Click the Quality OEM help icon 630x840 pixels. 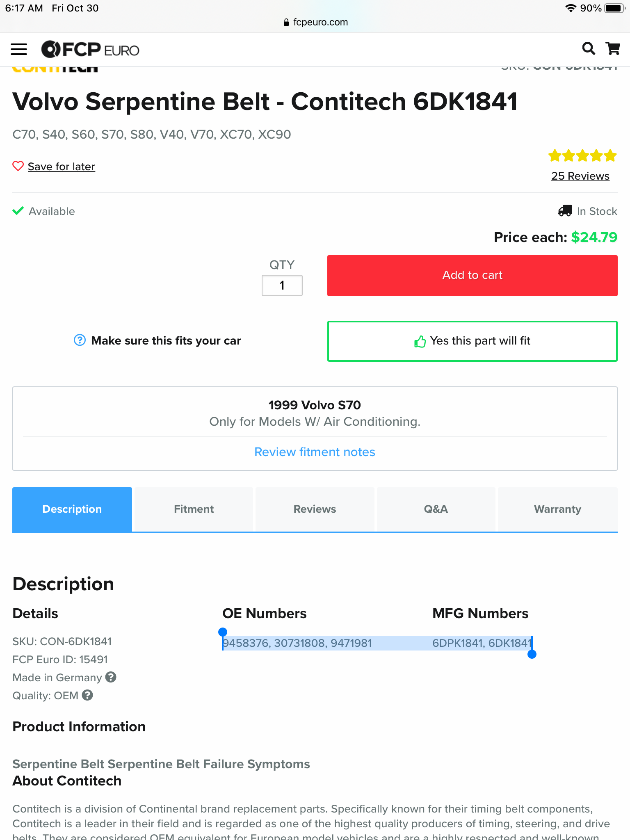[x=87, y=695]
